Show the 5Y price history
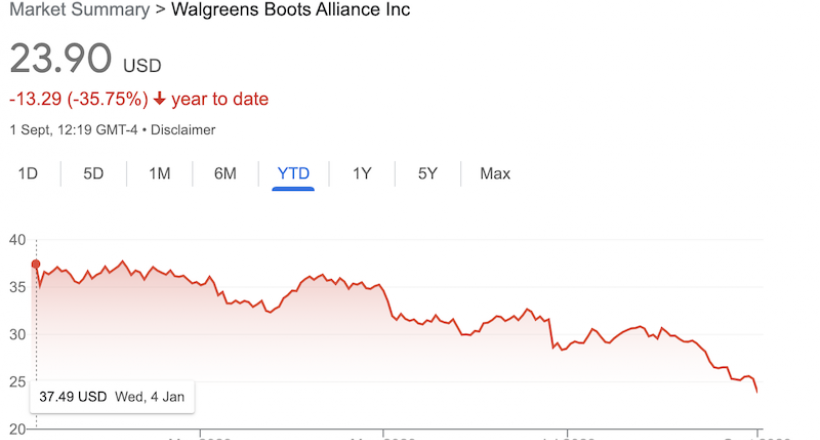The image size is (820, 440). click(x=428, y=174)
